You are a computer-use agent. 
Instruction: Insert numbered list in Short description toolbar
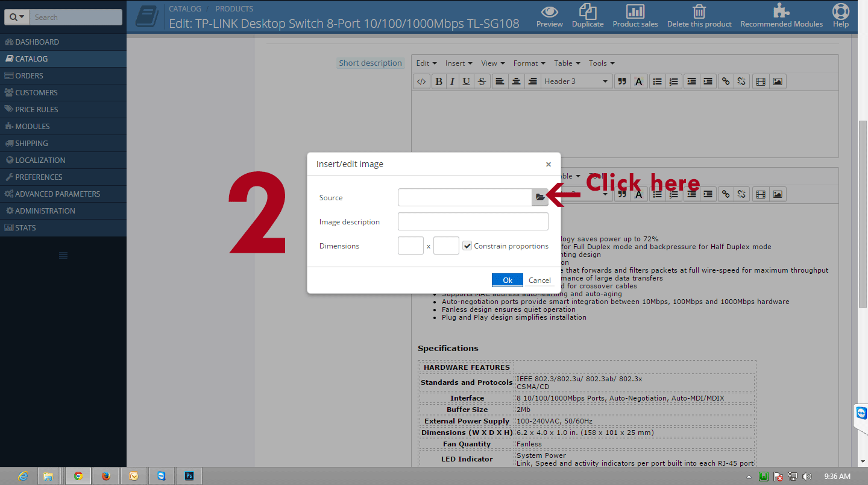674,81
